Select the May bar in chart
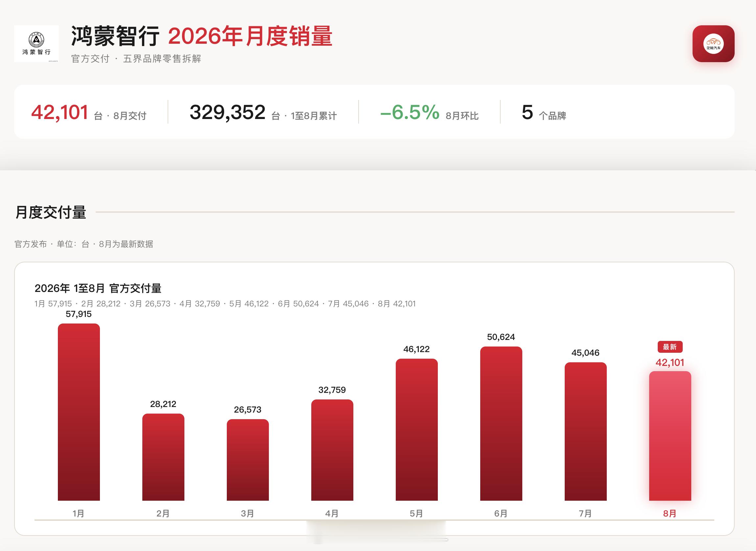Viewport: 756px width, 551px height. [416, 430]
